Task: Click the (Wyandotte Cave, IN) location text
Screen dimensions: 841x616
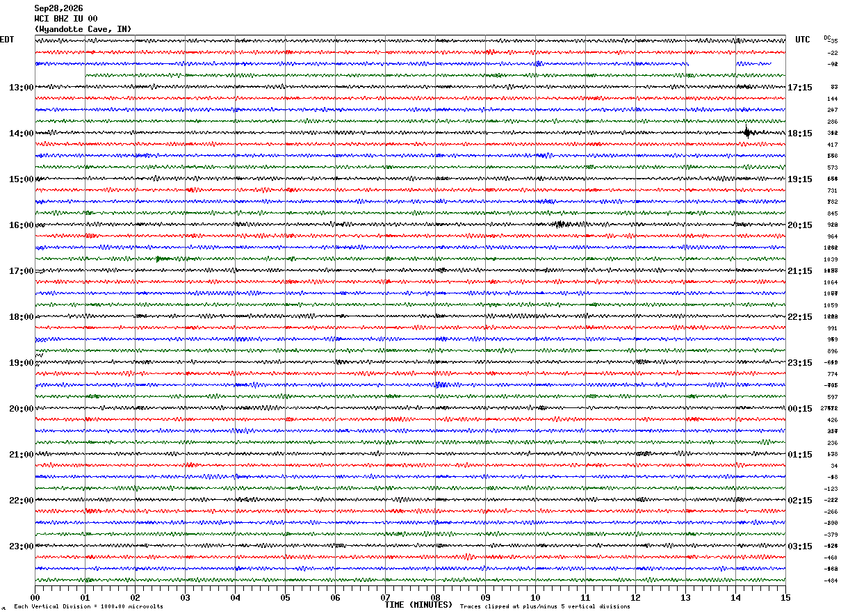Action: pyautogui.click(x=83, y=29)
